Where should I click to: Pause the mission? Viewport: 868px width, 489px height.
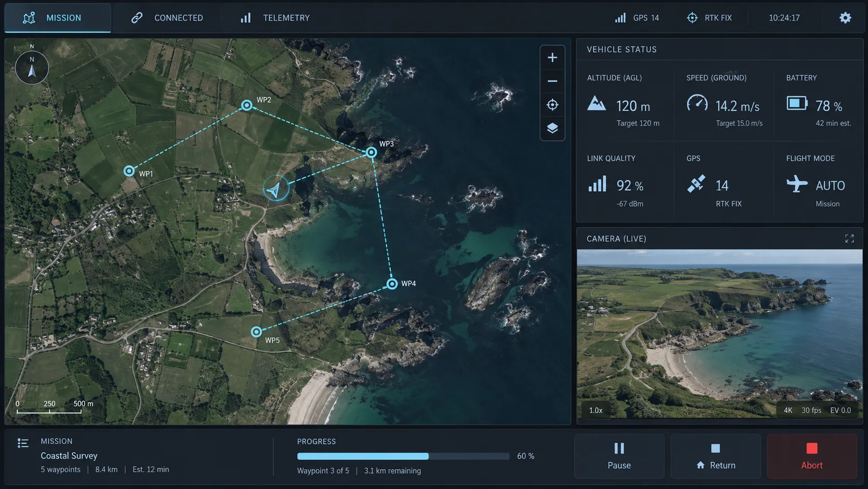[619, 456]
